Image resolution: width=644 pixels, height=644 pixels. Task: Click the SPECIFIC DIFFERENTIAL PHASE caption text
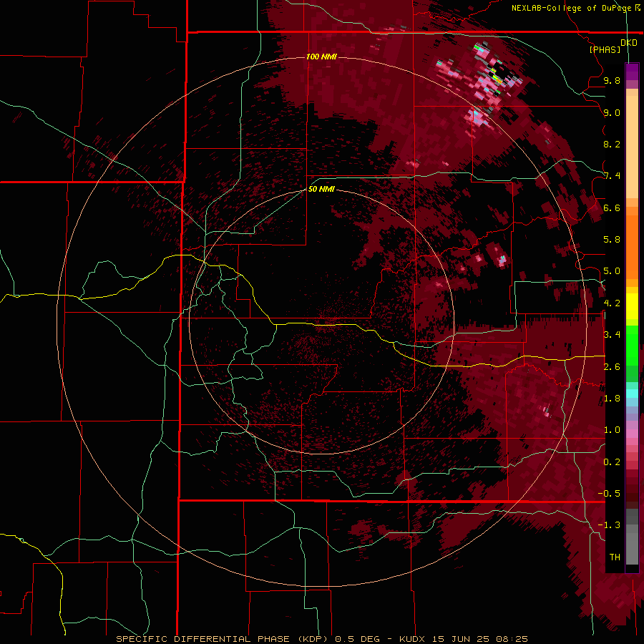[x=205, y=639]
